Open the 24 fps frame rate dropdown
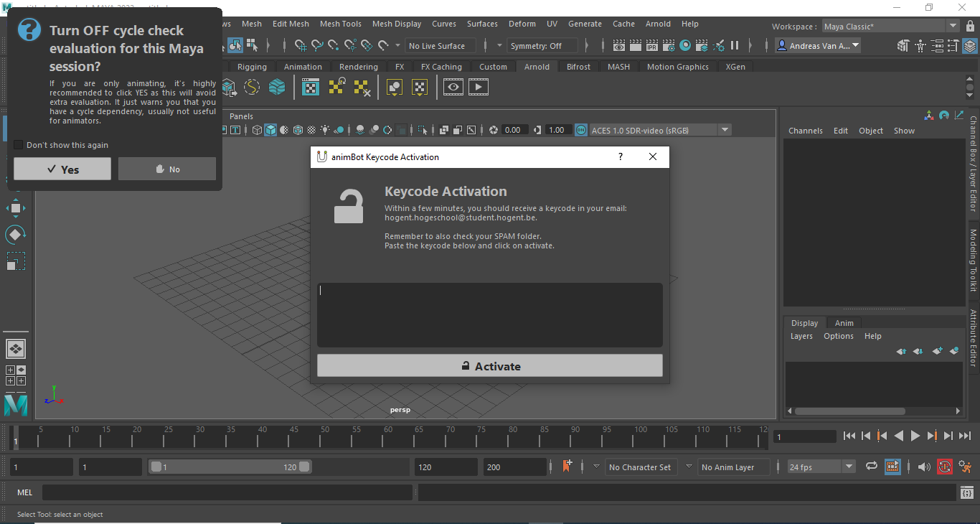980x524 pixels. 821,467
